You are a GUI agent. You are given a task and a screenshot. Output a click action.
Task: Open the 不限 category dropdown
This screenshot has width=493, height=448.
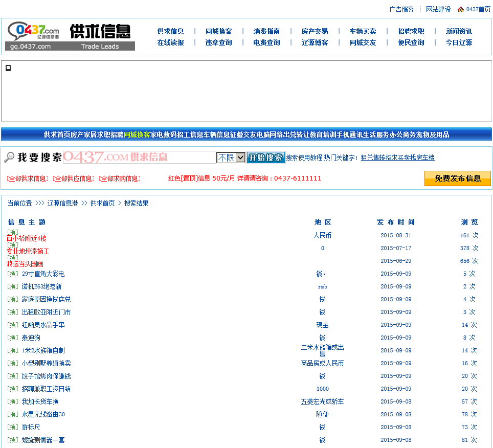coord(231,157)
